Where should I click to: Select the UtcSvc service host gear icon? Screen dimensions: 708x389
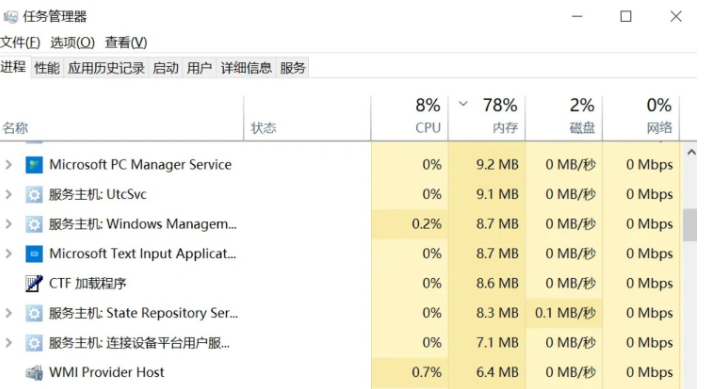34,194
